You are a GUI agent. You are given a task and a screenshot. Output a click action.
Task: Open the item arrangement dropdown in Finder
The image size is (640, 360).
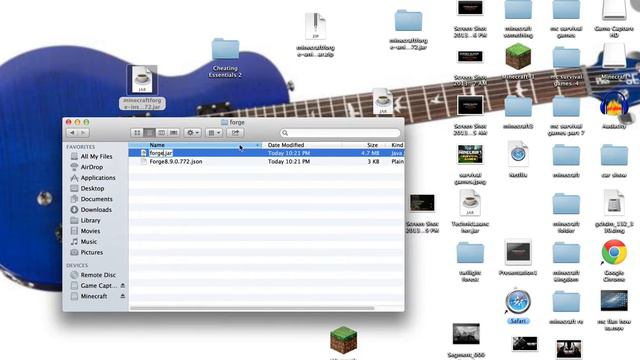point(213,133)
